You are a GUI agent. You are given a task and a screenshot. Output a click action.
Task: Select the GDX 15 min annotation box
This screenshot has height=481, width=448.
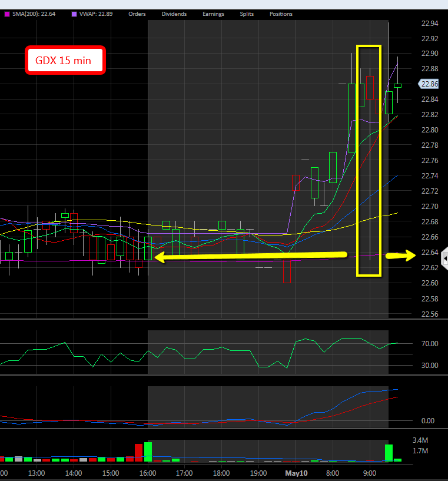click(x=65, y=61)
